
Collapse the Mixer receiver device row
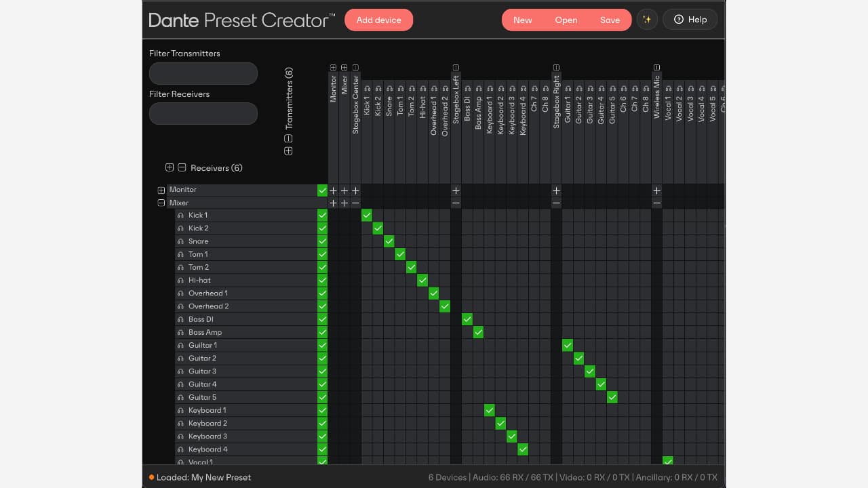161,203
